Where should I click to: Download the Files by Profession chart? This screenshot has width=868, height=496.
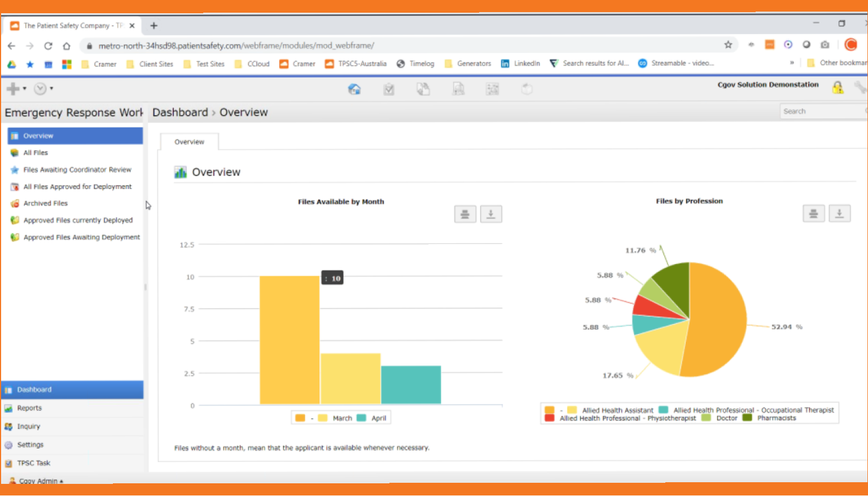840,214
